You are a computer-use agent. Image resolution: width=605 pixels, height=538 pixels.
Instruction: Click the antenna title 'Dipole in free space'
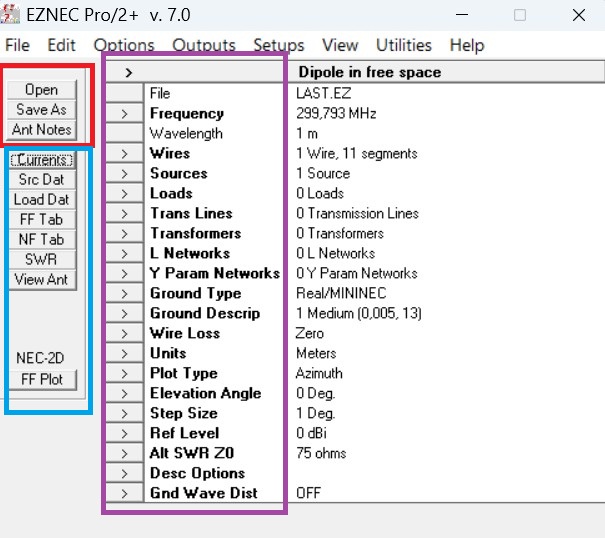pyautogui.click(x=369, y=72)
